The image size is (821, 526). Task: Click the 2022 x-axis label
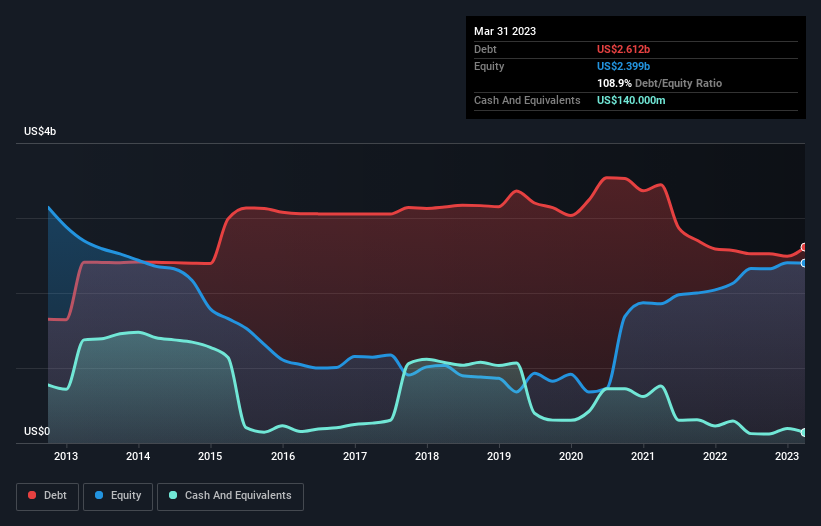(715, 456)
